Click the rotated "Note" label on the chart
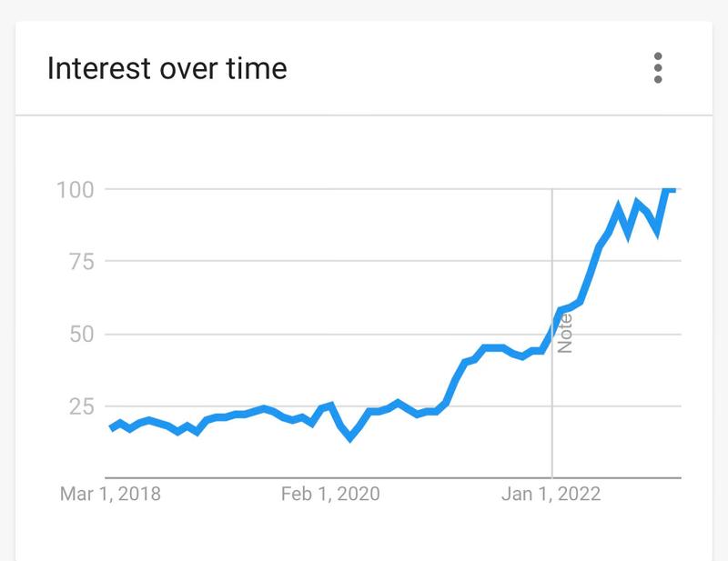The height and width of the screenshot is (561, 728). click(x=564, y=333)
